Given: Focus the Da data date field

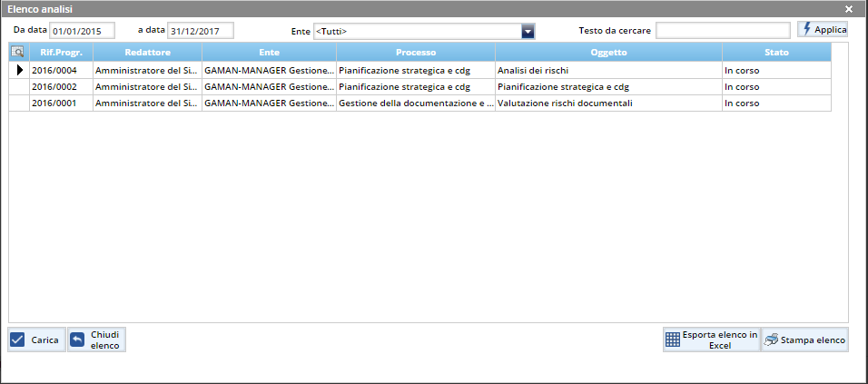Looking at the screenshot, I should [82, 31].
